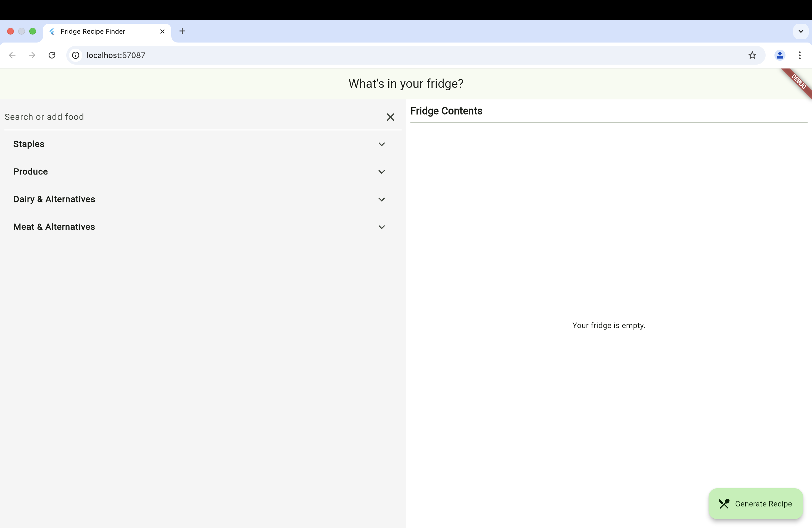Image resolution: width=812 pixels, height=528 pixels.
Task: Open Chrome's three-dot menu
Action: 800,55
